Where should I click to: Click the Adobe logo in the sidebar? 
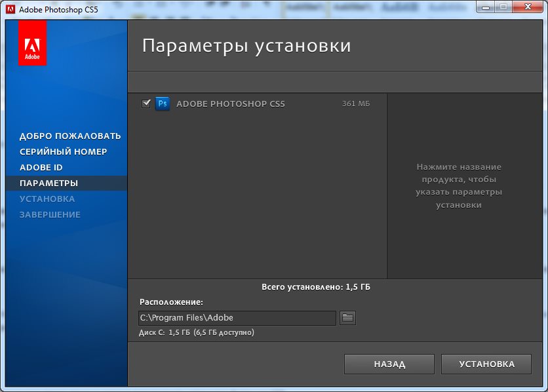(x=32, y=43)
